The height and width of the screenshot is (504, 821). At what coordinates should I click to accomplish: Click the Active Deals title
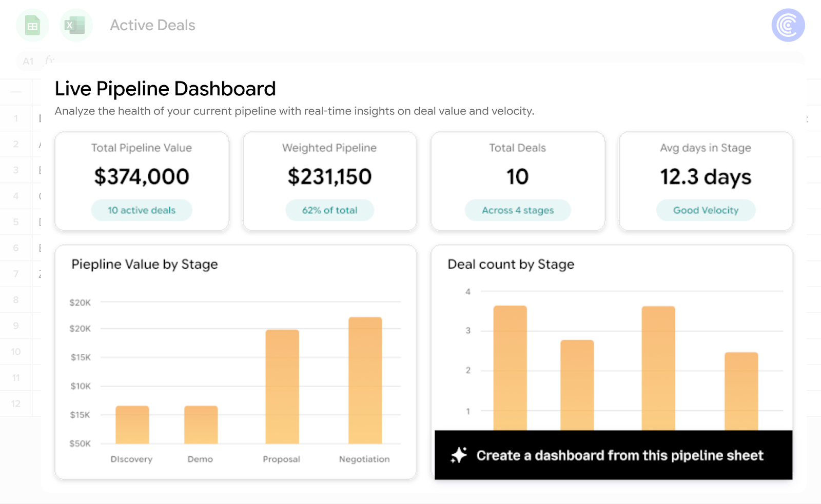[152, 25]
